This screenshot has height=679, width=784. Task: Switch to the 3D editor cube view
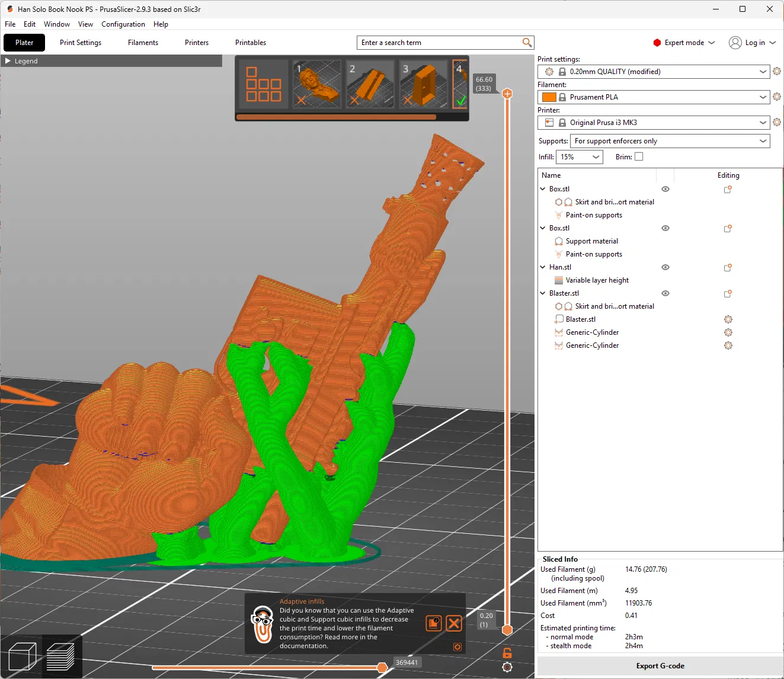[x=23, y=657]
